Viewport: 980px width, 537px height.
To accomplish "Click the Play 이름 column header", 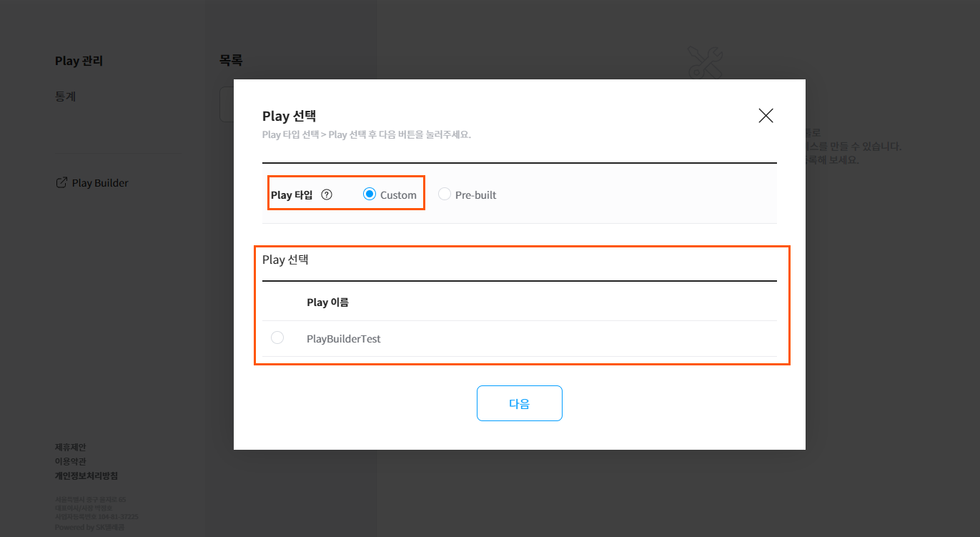I will 327,302.
